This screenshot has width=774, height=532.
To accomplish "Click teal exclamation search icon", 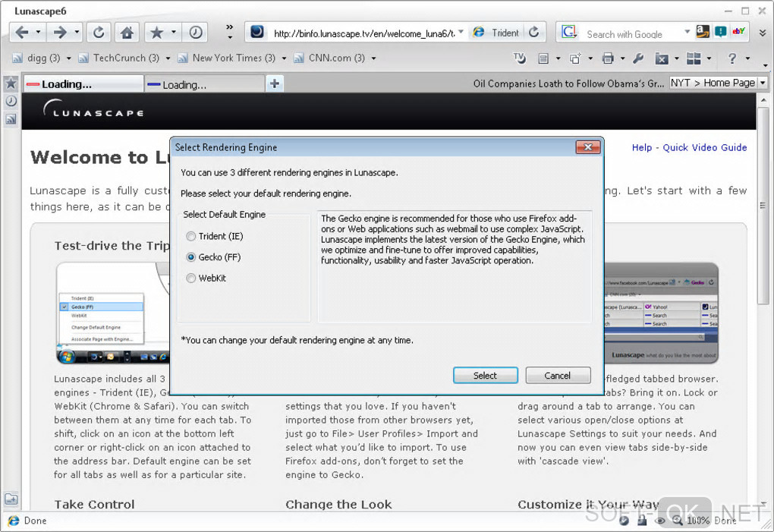I will pyautogui.click(x=721, y=32).
